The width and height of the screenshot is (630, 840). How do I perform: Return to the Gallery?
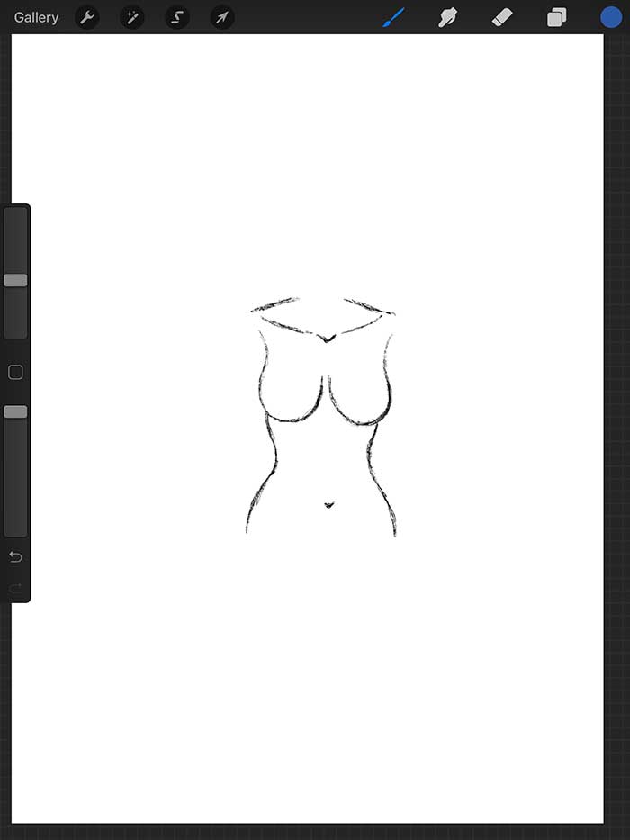coord(36,18)
